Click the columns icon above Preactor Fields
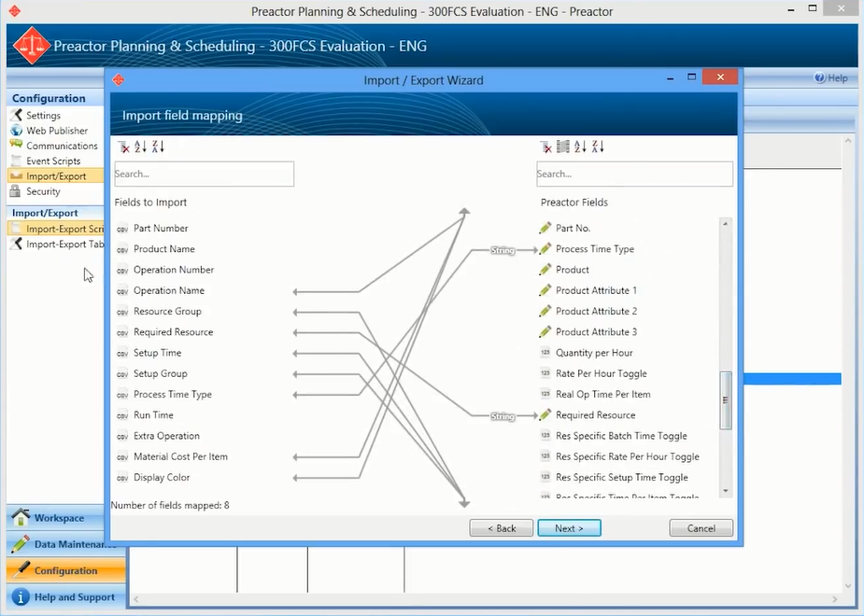Image resolution: width=864 pixels, height=616 pixels. pos(562,147)
